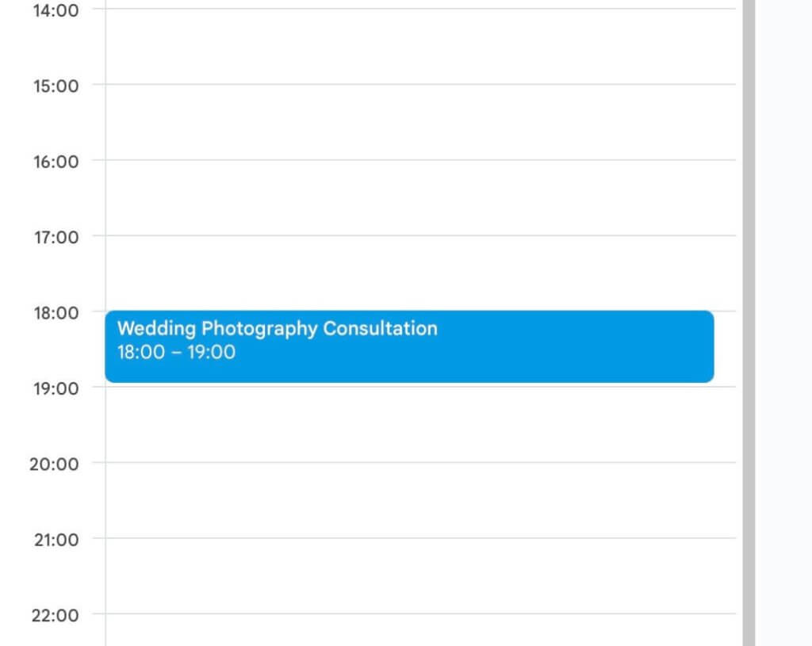Click the 15:00 time label
The image size is (812, 646).
56,86
